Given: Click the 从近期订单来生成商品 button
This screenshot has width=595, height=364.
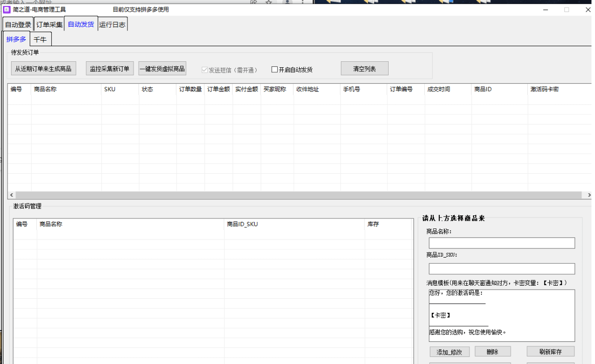Looking at the screenshot, I should [x=44, y=68].
